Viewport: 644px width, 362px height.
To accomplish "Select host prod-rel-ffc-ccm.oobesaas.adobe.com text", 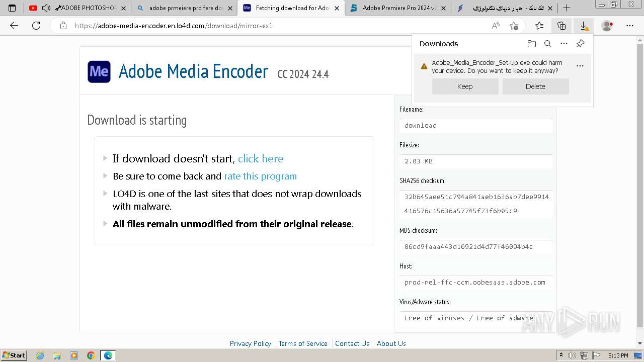I will 475,282.
